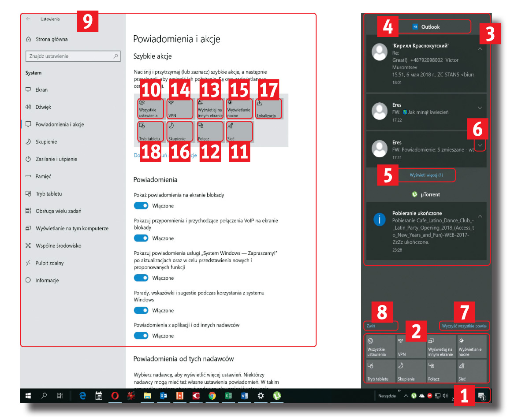529x420 pixels.
Task: Open the Połącz tile in Action Center
Action: tap(441, 371)
